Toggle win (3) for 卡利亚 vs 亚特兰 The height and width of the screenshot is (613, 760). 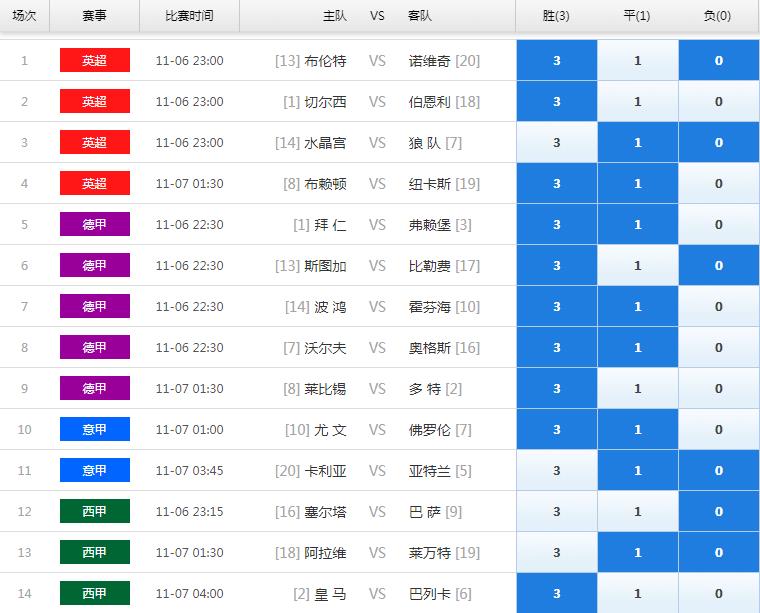click(557, 470)
